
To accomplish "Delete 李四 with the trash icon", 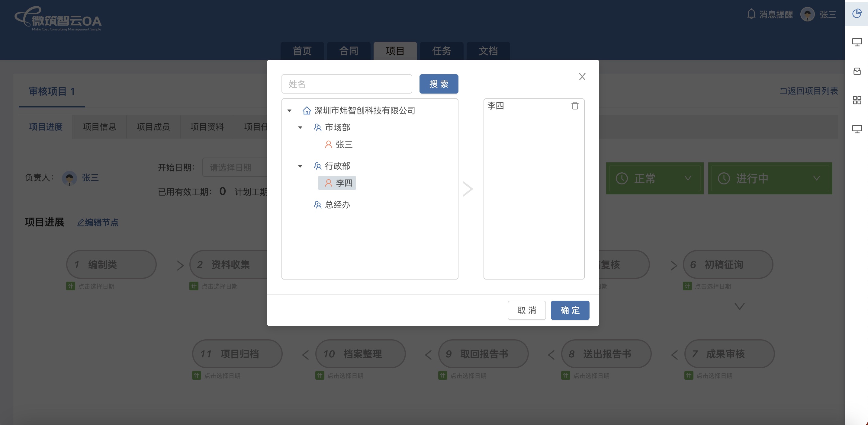I will click(x=575, y=106).
